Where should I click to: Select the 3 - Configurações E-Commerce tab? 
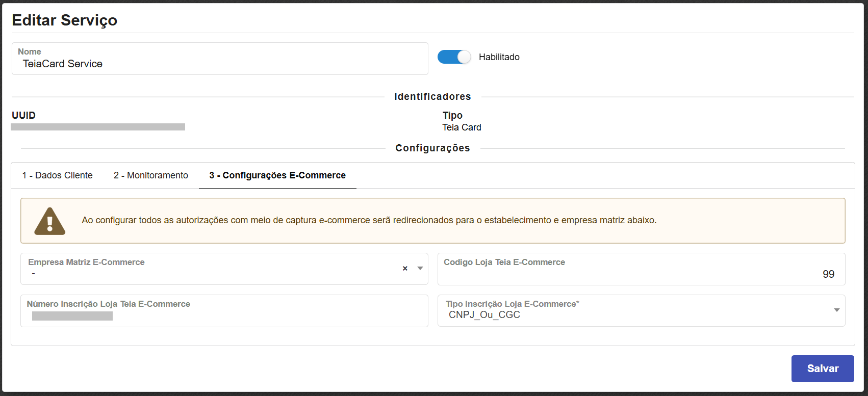(x=277, y=175)
